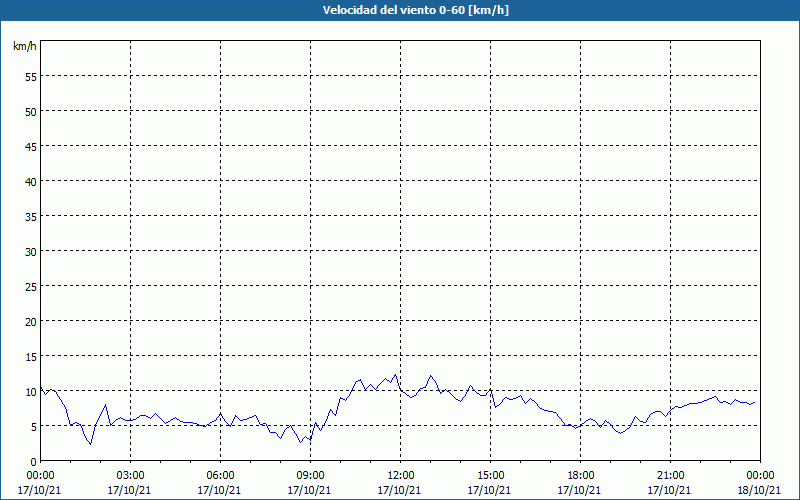Click the 09:00 time axis label
The height and width of the screenshot is (500, 800).
coord(310,475)
